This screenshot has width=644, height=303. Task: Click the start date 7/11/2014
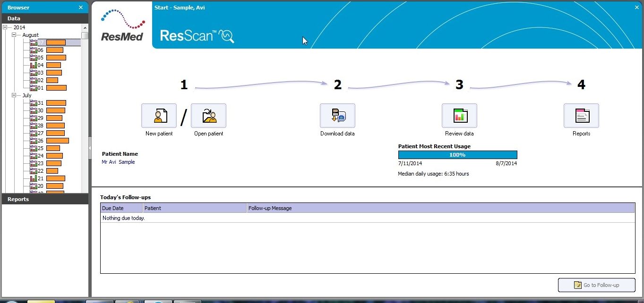click(410, 163)
